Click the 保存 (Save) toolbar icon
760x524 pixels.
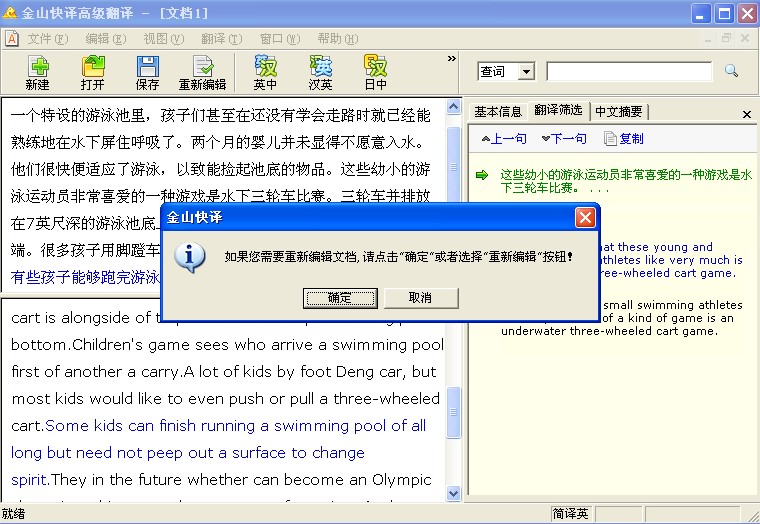147,73
